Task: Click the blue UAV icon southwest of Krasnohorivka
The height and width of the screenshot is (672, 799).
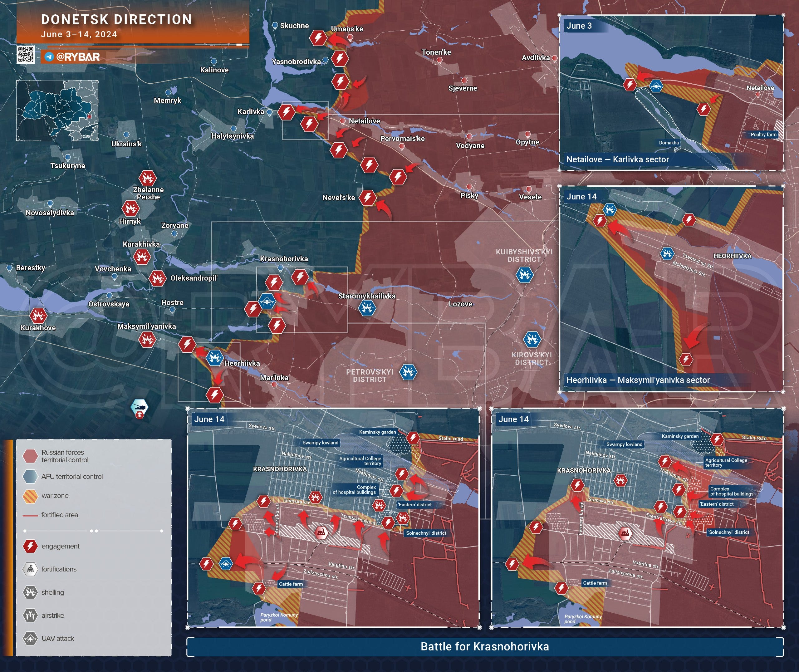Action: (x=267, y=301)
